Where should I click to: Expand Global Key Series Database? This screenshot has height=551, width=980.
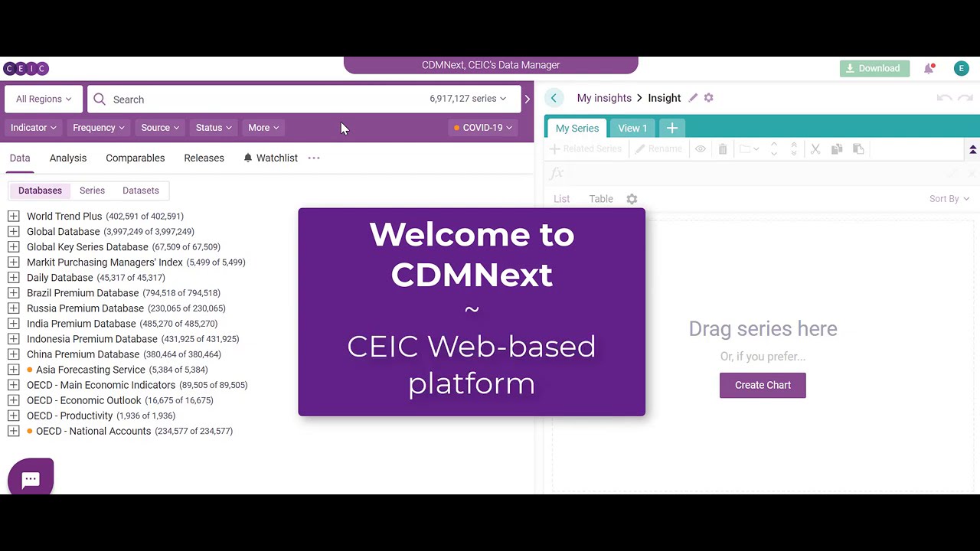point(14,247)
